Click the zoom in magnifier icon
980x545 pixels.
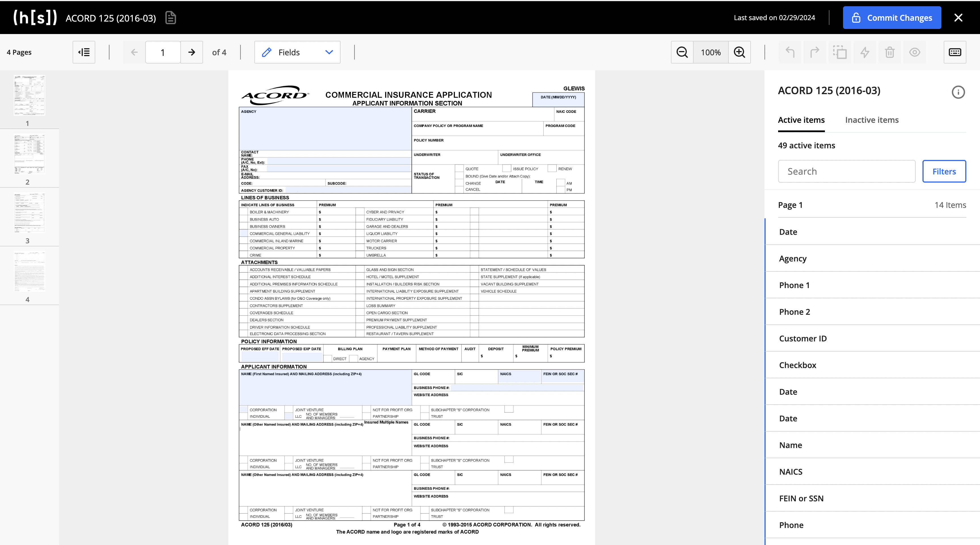739,52
